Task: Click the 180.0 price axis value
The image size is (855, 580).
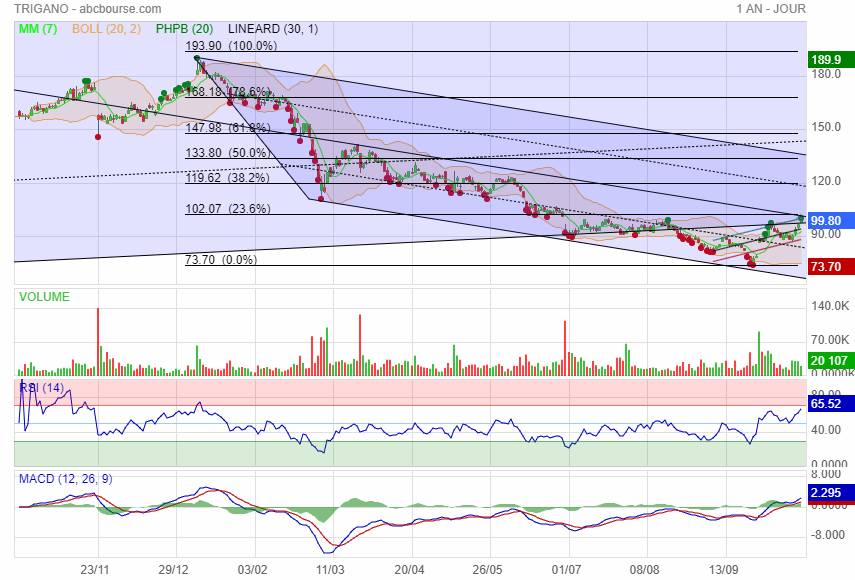Action: click(x=826, y=74)
